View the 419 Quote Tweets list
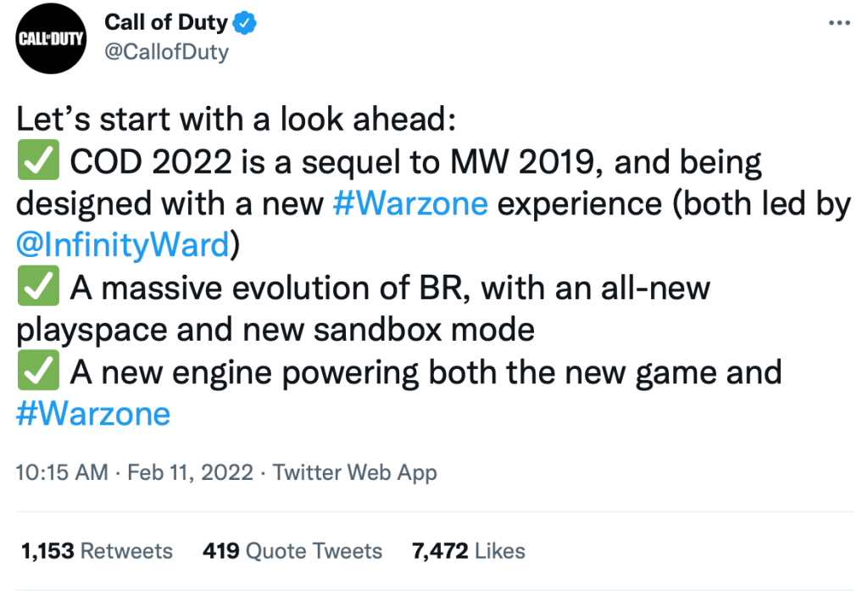Screen dimensions: 868x591 [x=292, y=550]
